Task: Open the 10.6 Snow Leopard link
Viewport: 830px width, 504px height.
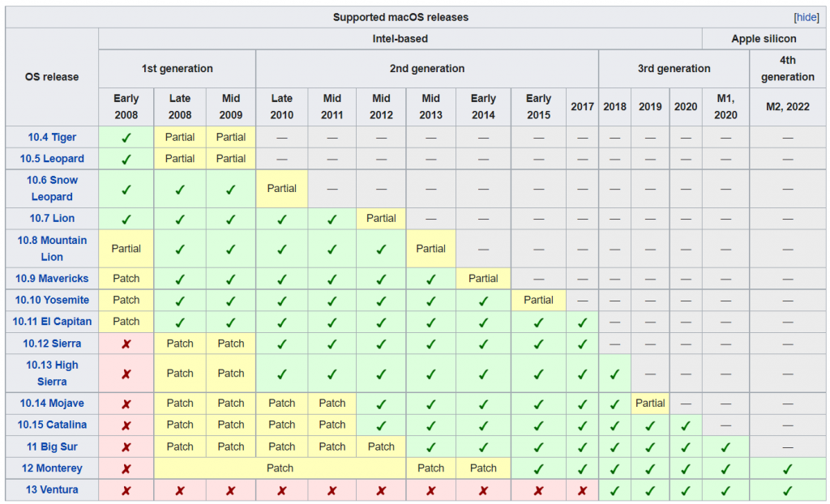Action: [52, 189]
